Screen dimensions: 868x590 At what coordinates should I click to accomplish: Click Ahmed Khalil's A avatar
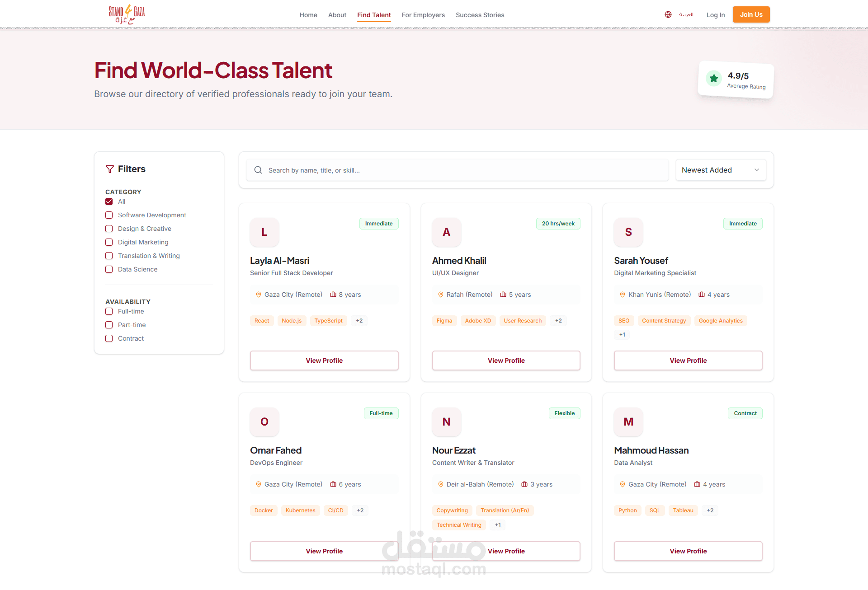[x=446, y=232]
